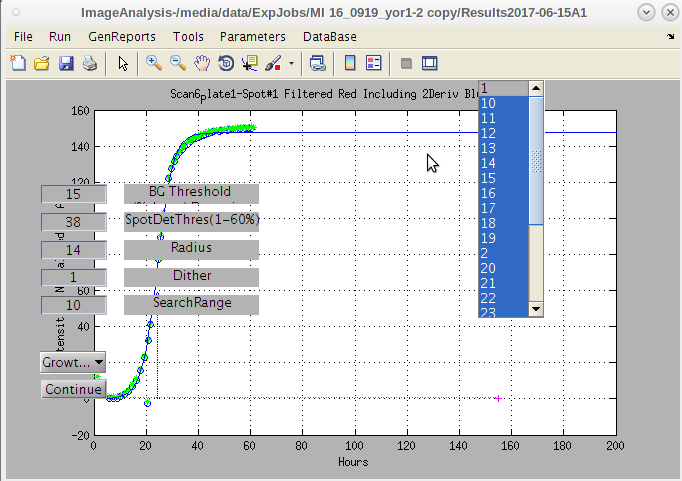The height and width of the screenshot is (481, 682).
Task: Expand the Growt... popup menu
Action: [x=73, y=362]
